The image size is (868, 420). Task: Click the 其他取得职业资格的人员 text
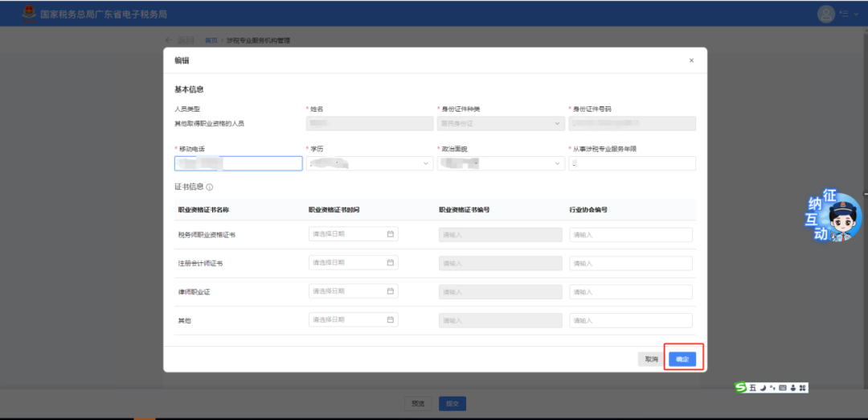[x=209, y=124]
